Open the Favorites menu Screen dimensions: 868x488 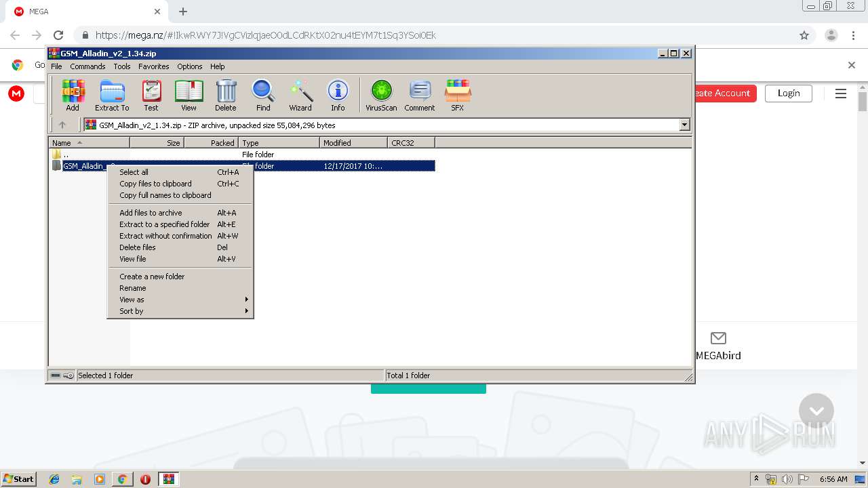click(x=154, y=66)
